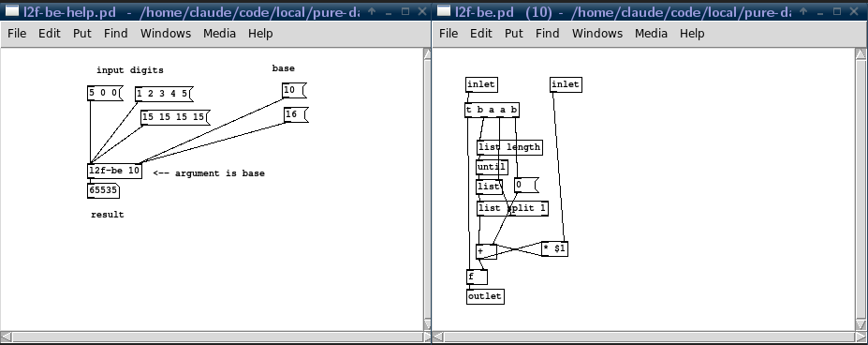Click vertical scrollbar of l2f-be.pd window

pos(861,189)
